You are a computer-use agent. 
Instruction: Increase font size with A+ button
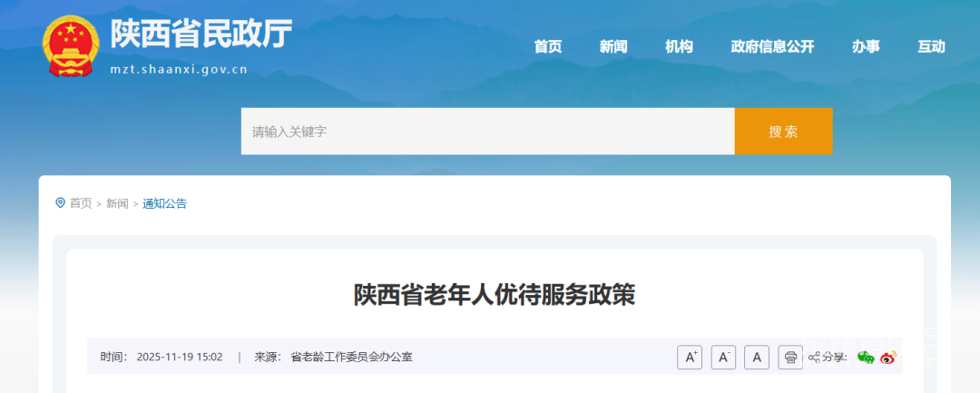(x=690, y=358)
